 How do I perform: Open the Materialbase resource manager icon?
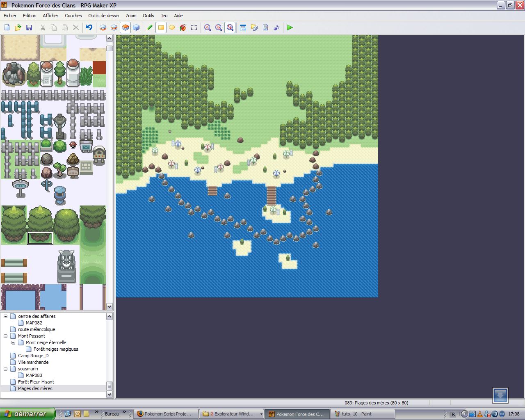click(254, 27)
